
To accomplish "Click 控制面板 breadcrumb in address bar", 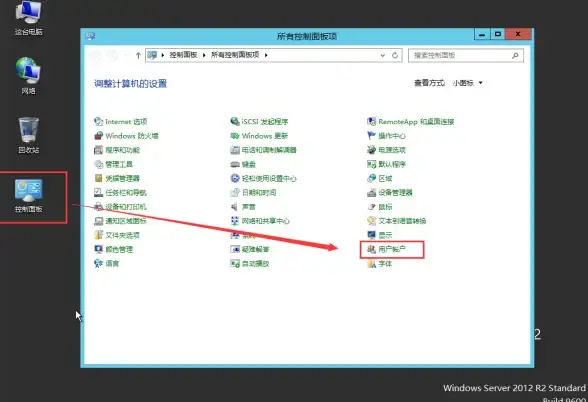I will click(x=183, y=55).
